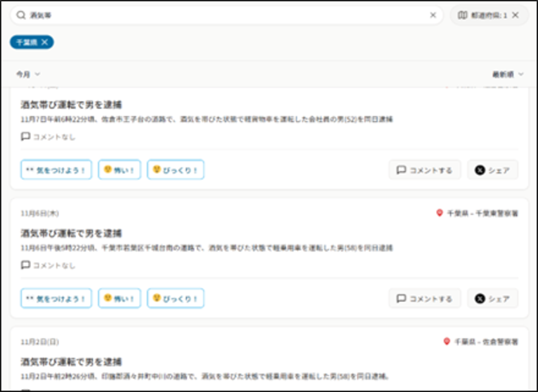
Task: Open the 都道府県 filter selector
Action: (482, 15)
